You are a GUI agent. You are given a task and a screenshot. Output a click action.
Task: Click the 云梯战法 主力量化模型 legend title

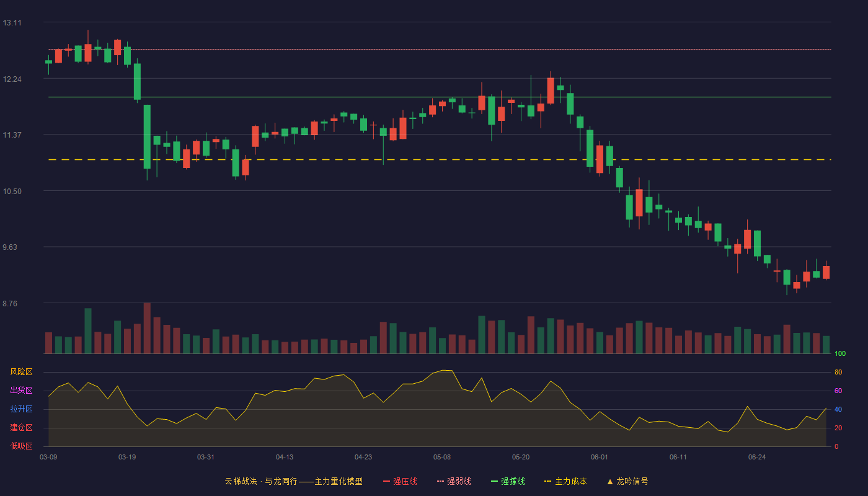point(293,481)
